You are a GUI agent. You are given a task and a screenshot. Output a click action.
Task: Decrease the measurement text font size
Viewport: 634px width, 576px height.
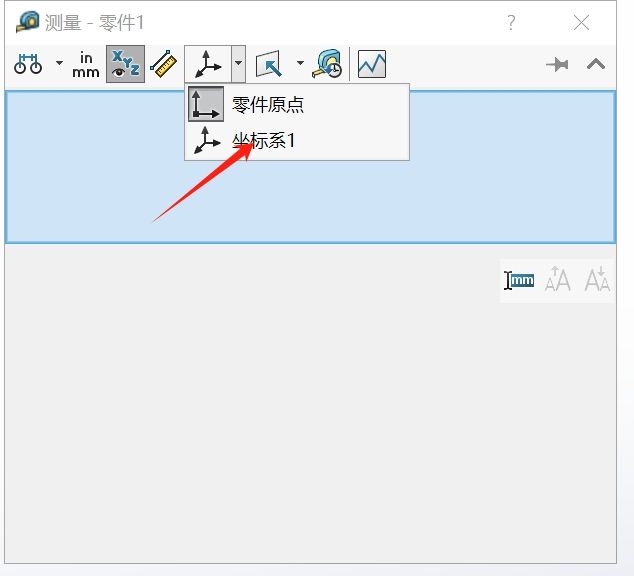coord(597,281)
